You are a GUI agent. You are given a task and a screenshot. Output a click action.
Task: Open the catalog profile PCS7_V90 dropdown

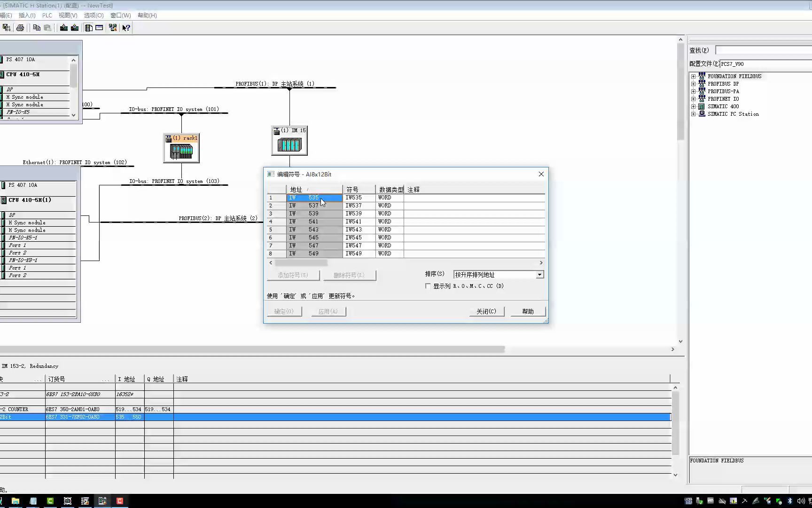[x=766, y=64]
